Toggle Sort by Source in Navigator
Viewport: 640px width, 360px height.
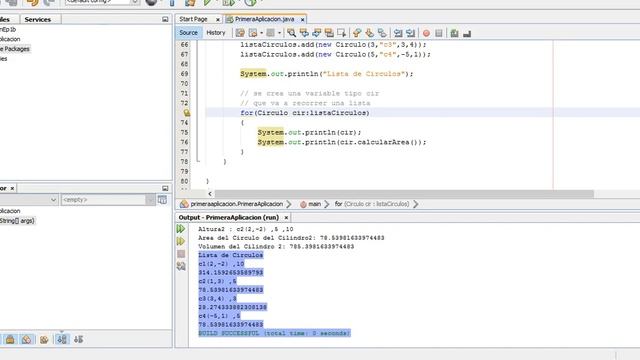[x=78, y=339]
